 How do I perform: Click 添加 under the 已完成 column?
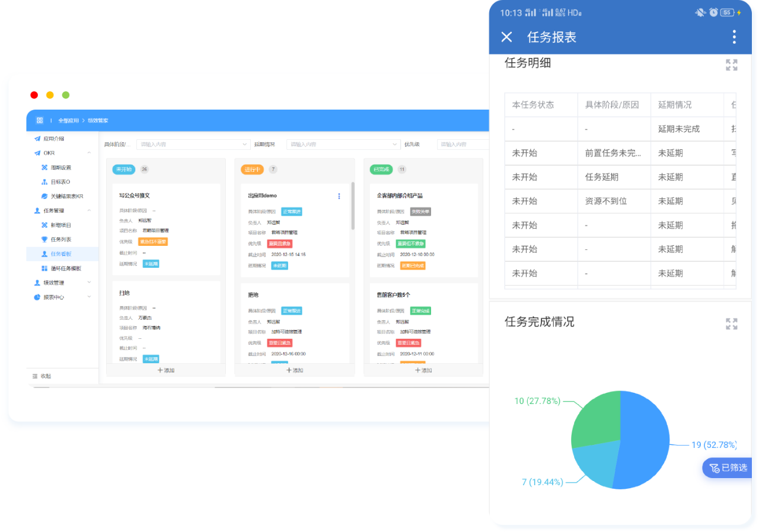tap(423, 370)
